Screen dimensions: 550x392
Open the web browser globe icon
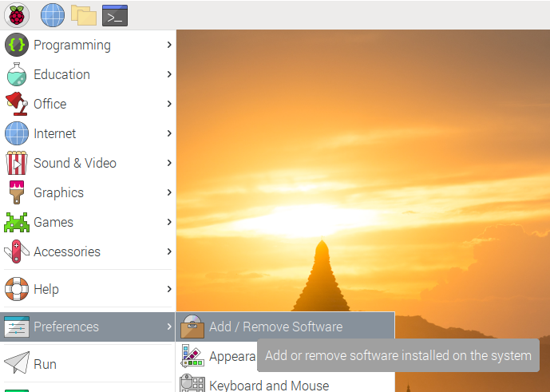pyautogui.click(x=53, y=14)
